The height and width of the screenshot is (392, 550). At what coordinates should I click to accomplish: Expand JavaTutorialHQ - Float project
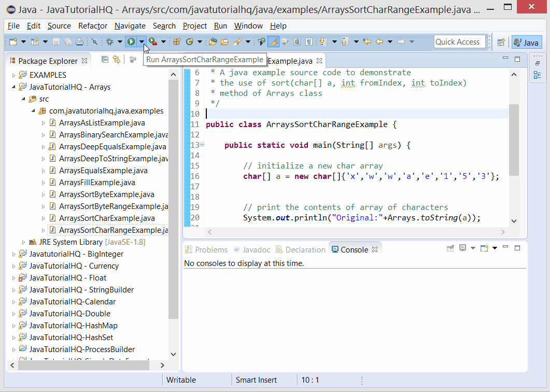13,278
